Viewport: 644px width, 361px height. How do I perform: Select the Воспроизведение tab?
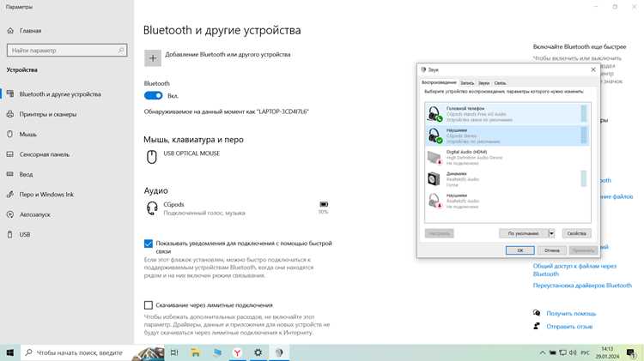(439, 82)
